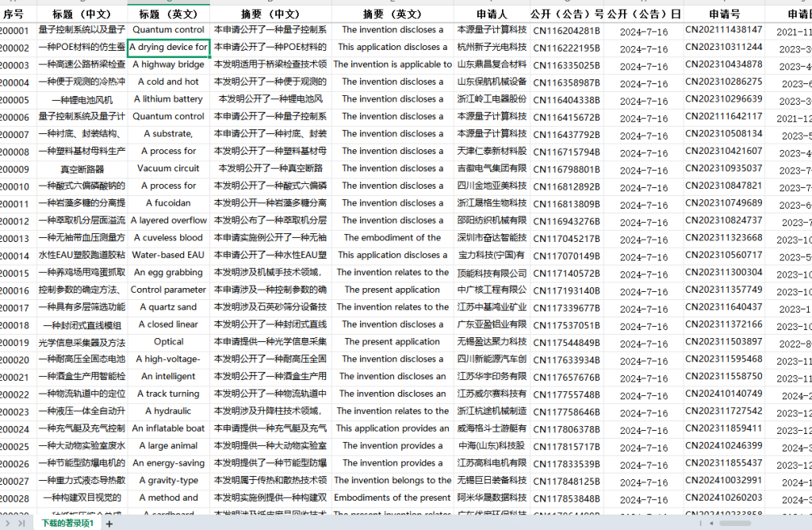Viewport: 812px width, 530px height.
Task: Click the cell 'Embodiments of the present'
Action: tap(393, 498)
